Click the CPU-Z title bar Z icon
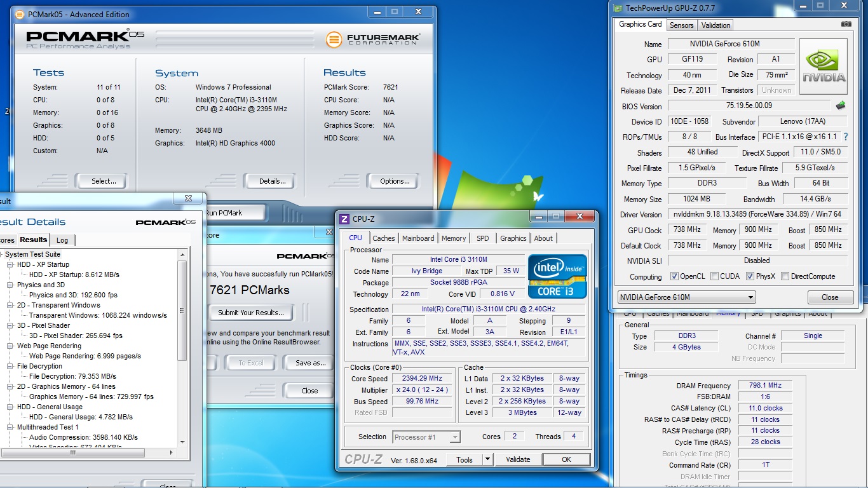The image size is (868, 488). point(344,219)
